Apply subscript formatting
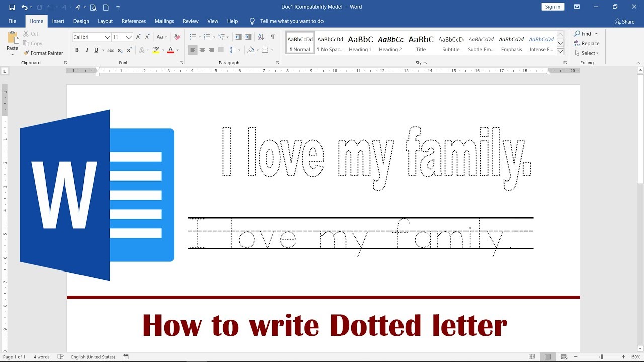This screenshot has width=644, height=362. 121,50
